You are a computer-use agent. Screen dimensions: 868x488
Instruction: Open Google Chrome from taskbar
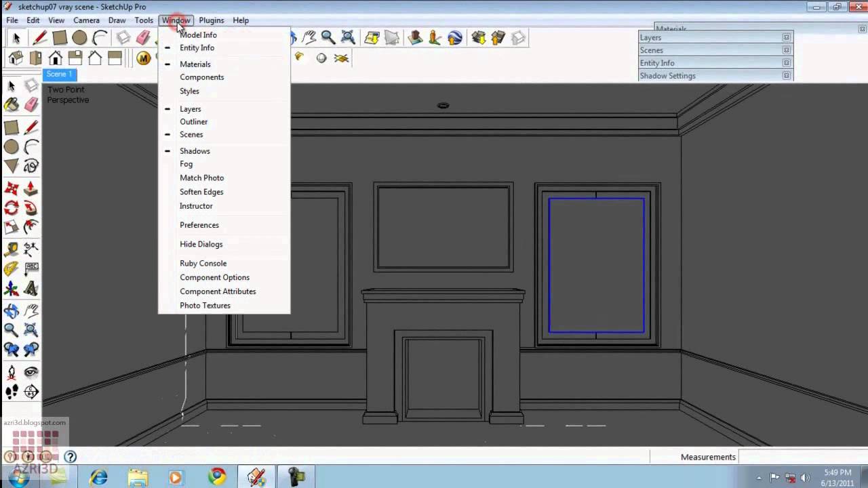click(217, 477)
